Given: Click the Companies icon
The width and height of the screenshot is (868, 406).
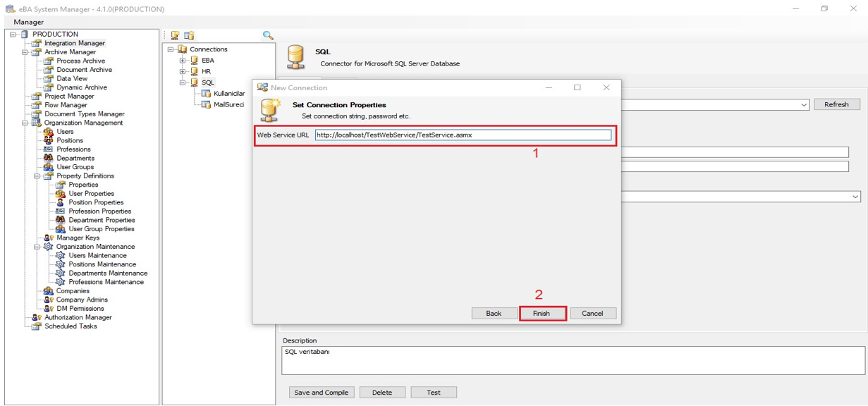Looking at the screenshot, I should [x=48, y=290].
